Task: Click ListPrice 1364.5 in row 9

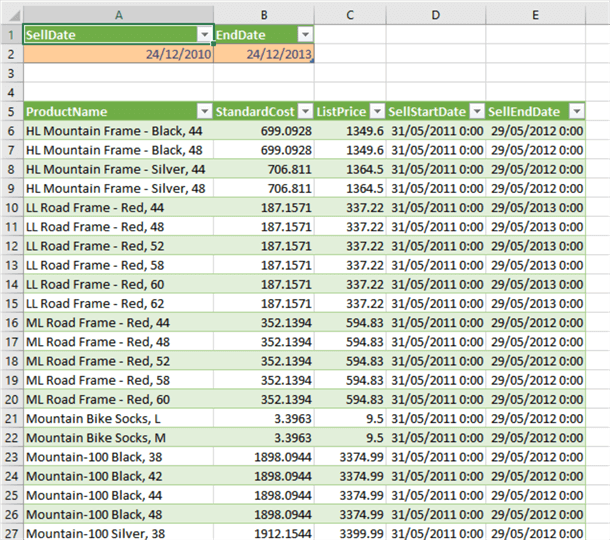Action: tap(350, 188)
